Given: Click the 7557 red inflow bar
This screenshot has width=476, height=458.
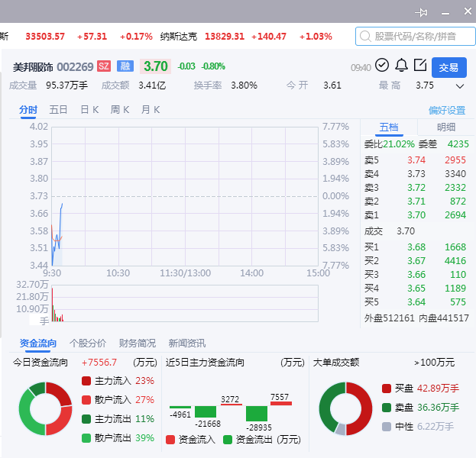Looking at the screenshot, I should click(281, 403).
